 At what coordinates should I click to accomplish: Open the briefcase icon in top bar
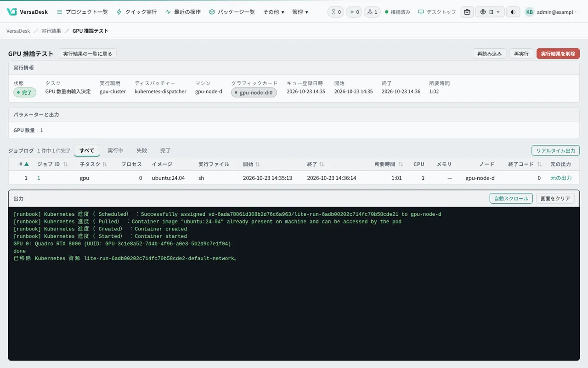[467, 12]
